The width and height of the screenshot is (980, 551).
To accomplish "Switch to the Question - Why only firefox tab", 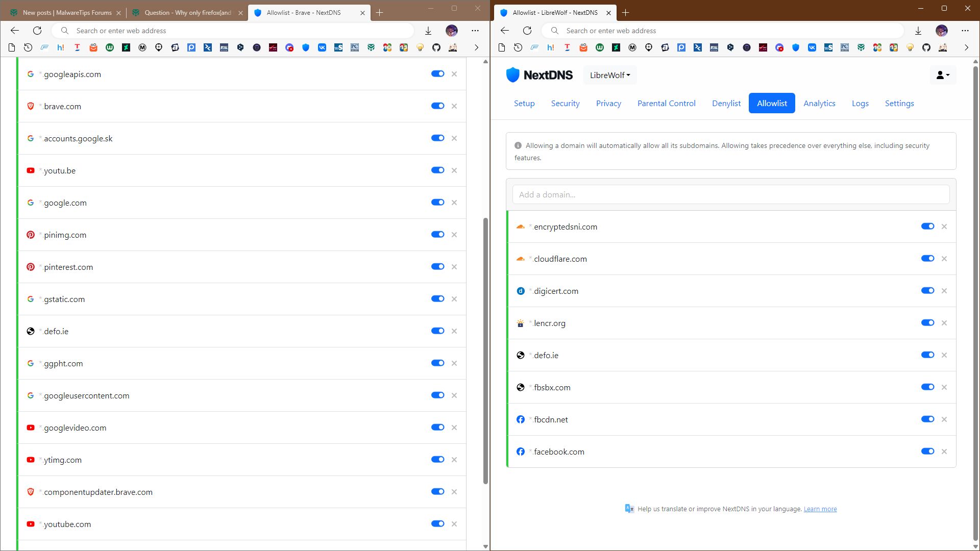I will (187, 13).
